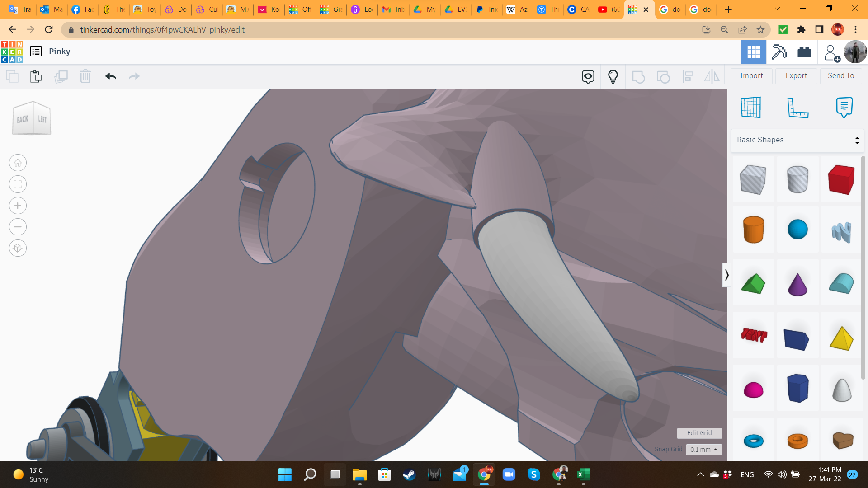Collapse the shapes panel with chevron
This screenshot has height=488, width=868.
coord(726,275)
